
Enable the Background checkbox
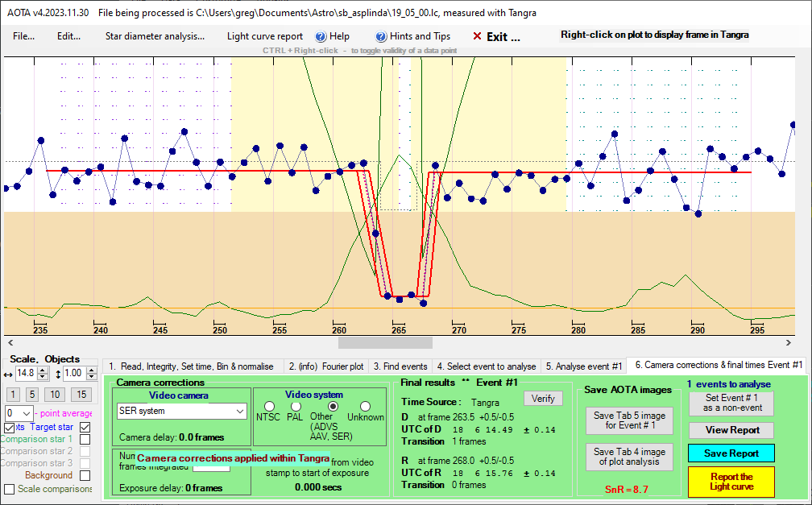click(85, 475)
